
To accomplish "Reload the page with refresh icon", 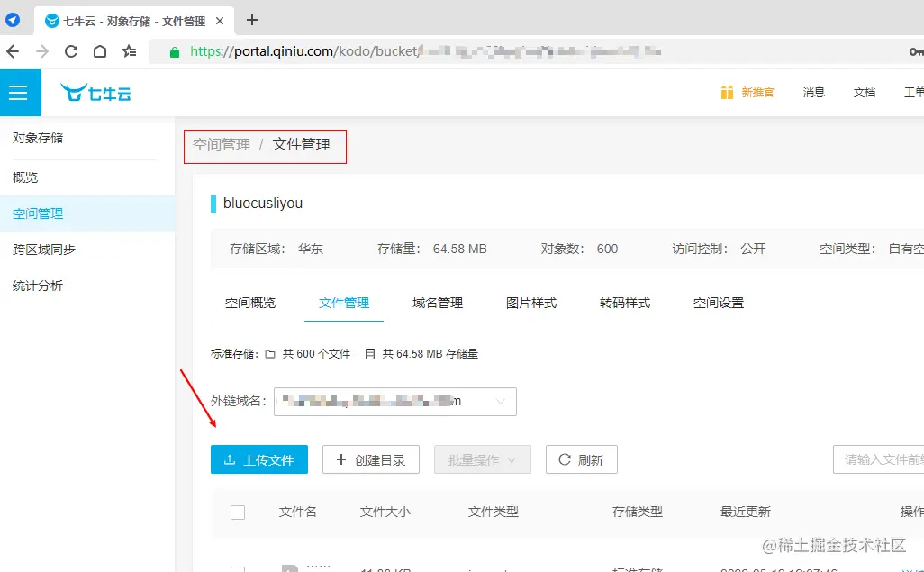I will tap(71, 51).
